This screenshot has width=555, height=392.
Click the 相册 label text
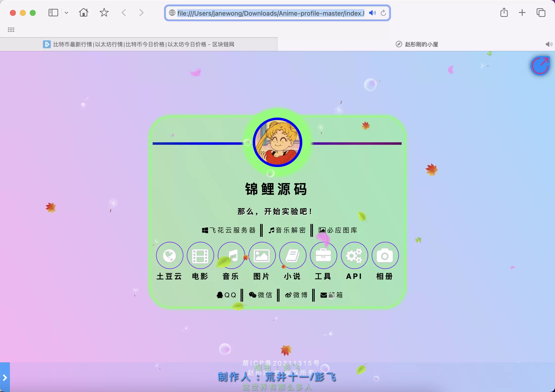point(385,276)
